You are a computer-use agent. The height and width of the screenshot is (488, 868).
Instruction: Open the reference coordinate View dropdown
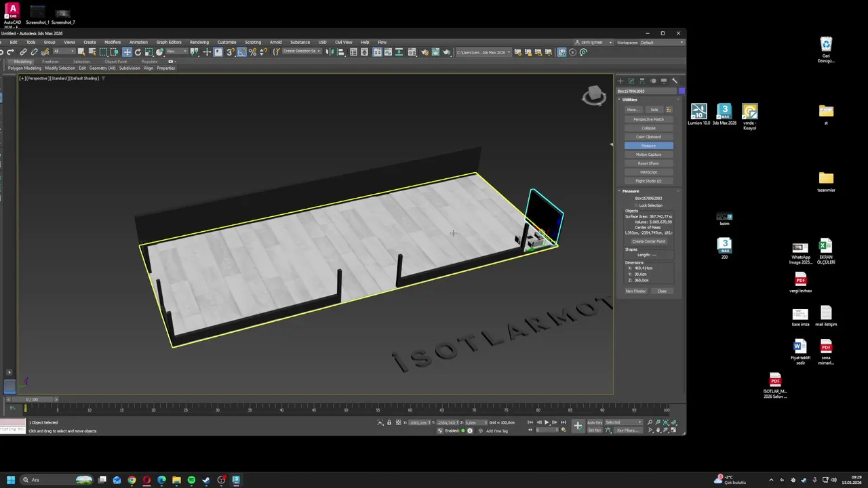pyautogui.click(x=178, y=52)
